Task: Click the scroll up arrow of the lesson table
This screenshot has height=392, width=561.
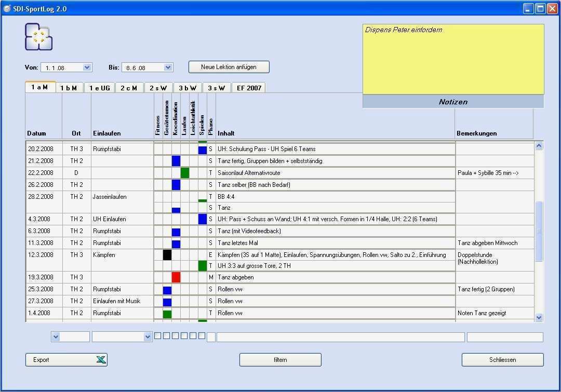Action: pos(539,146)
